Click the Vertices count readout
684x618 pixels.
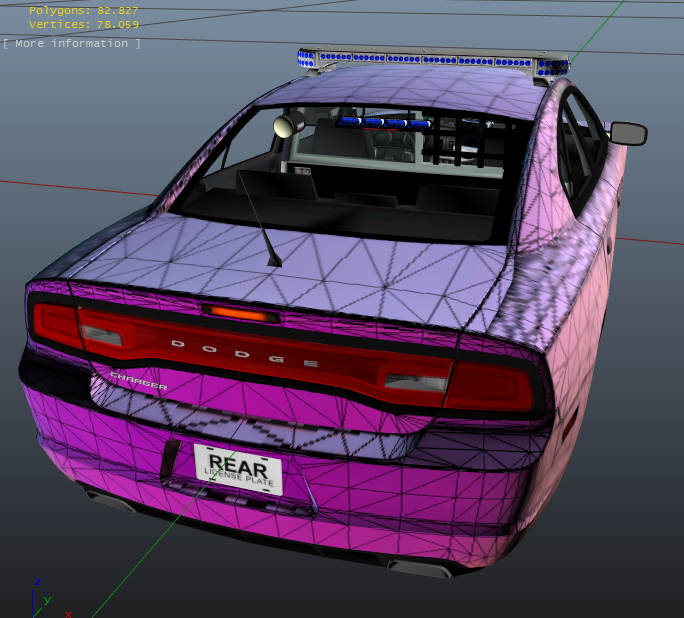84,24
